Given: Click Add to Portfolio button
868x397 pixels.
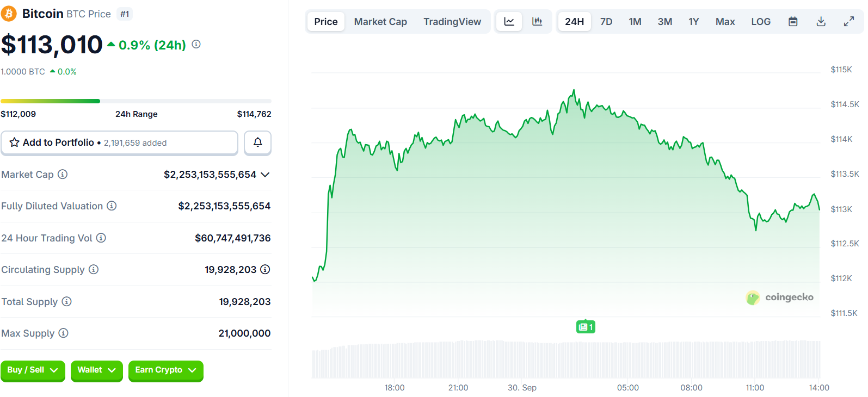Looking at the screenshot, I should pos(119,142).
